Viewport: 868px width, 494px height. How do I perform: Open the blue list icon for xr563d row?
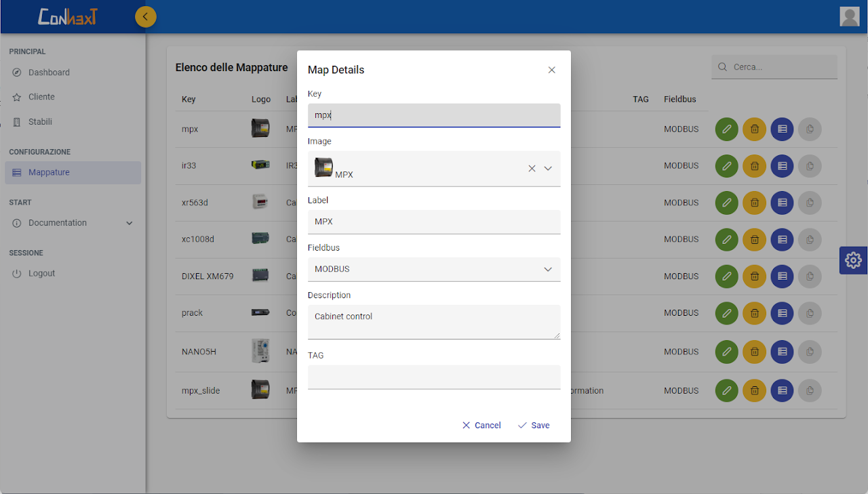tap(782, 203)
